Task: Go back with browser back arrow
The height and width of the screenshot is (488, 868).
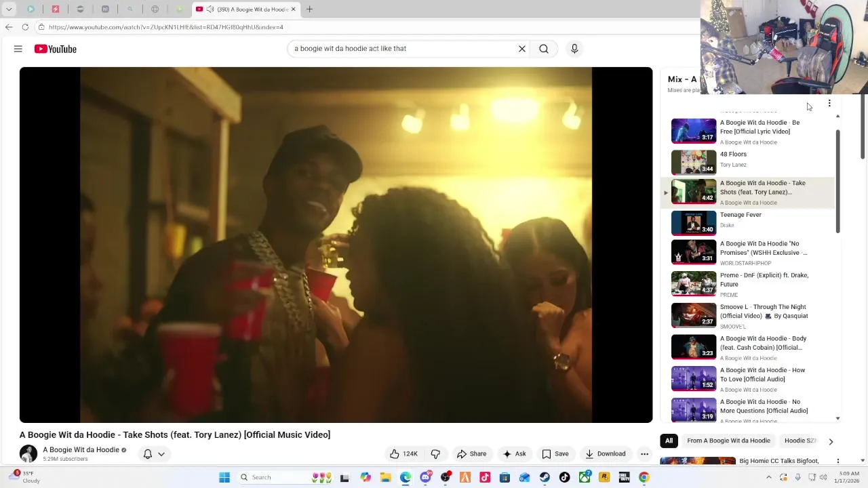Action: pos(9,27)
